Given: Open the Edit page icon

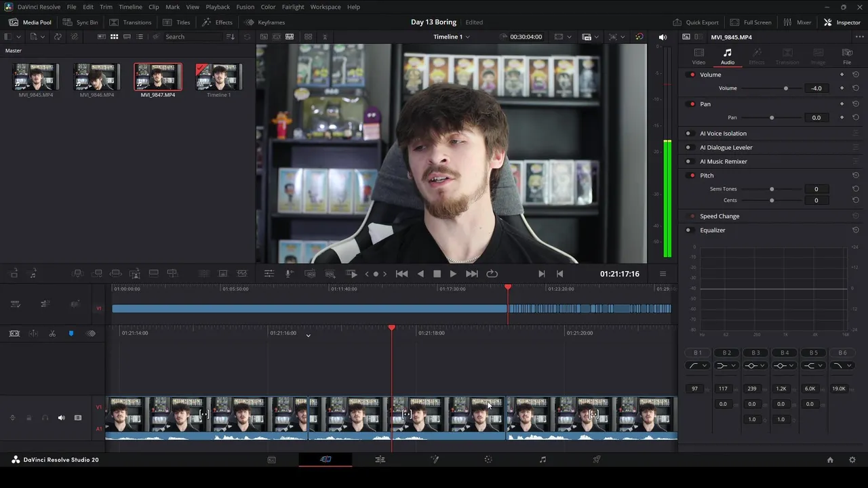Looking at the screenshot, I should click(380, 460).
